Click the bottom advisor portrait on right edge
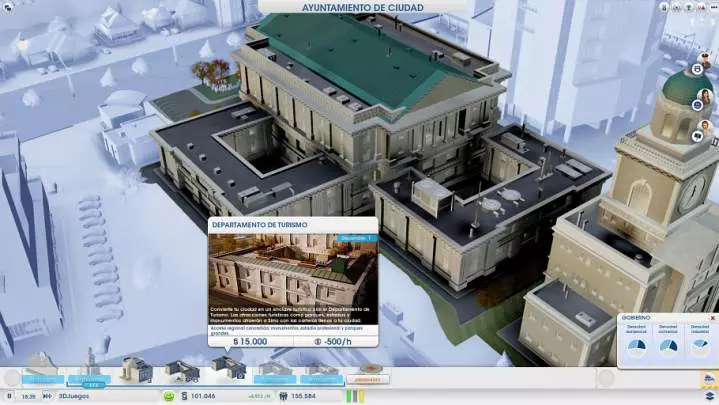Screen dimensions: 719x405 (x=704, y=126)
